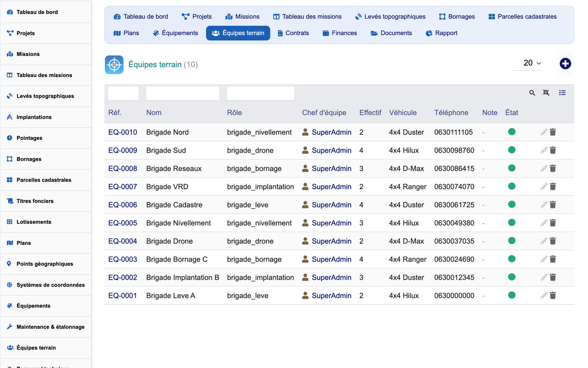Delete the Brigade Reseaux row
588x368 pixels.
[553, 168]
